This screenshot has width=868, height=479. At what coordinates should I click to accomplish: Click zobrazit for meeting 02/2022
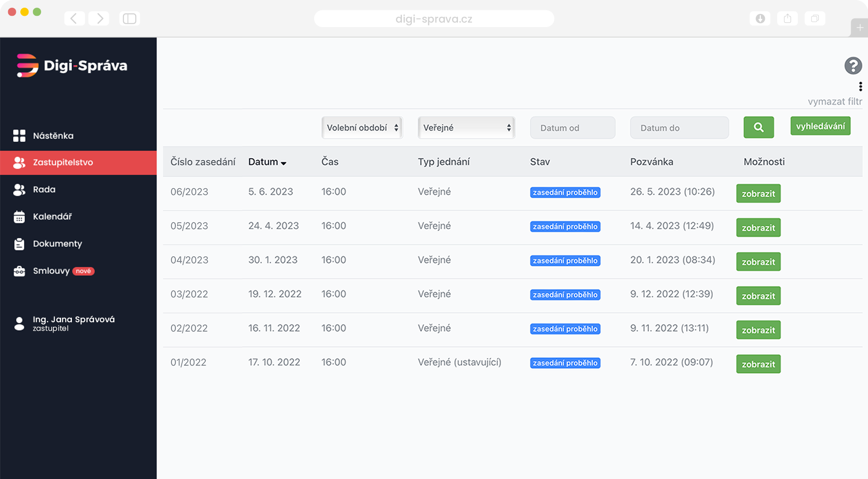758,330
